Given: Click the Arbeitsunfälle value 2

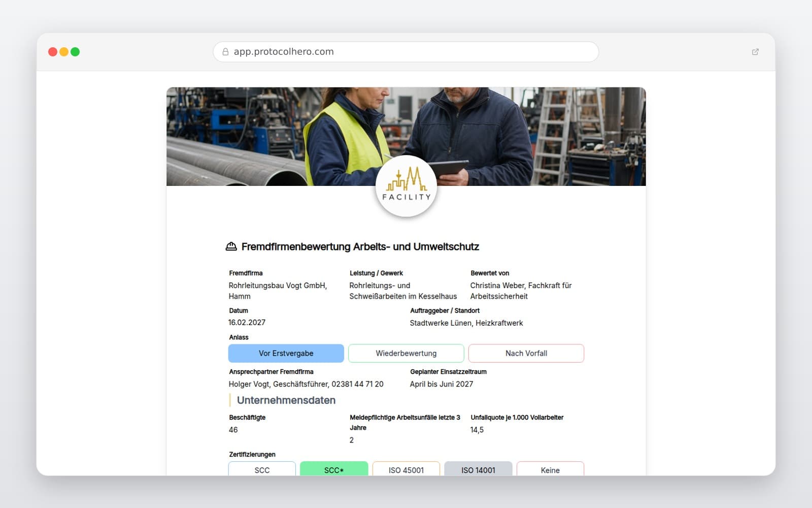Looking at the screenshot, I should (x=352, y=440).
